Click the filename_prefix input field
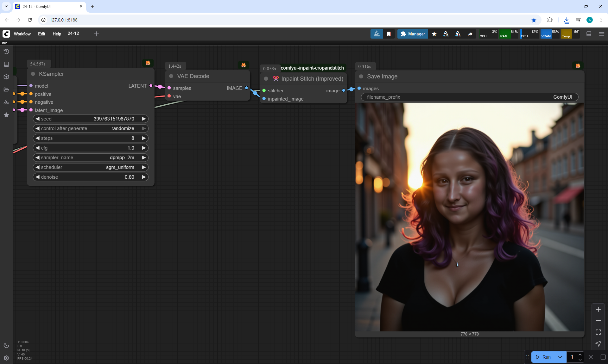The height and width of the screenshot is (364, 608). (469, 97)
